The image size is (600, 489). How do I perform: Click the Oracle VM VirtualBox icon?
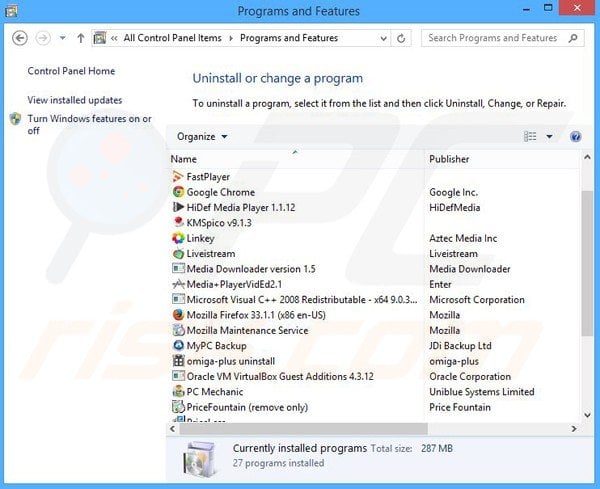click(178, 377)
